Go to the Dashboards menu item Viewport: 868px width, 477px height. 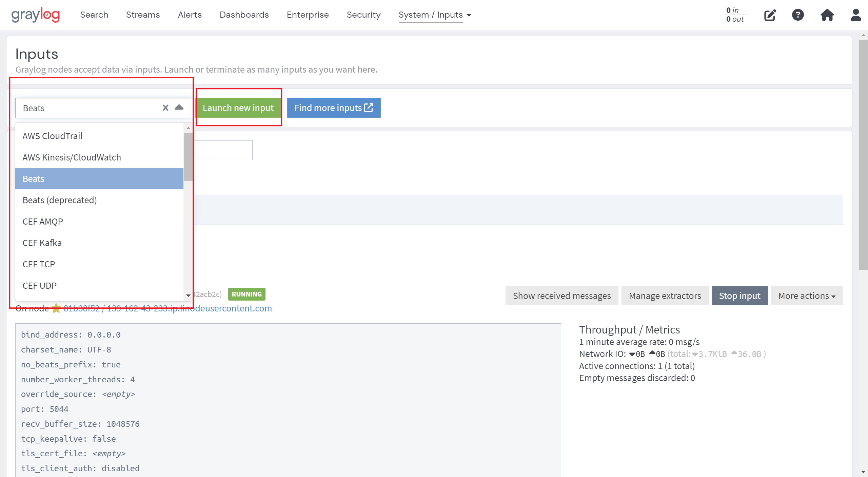pyautogui.click(x=244, y=15)
